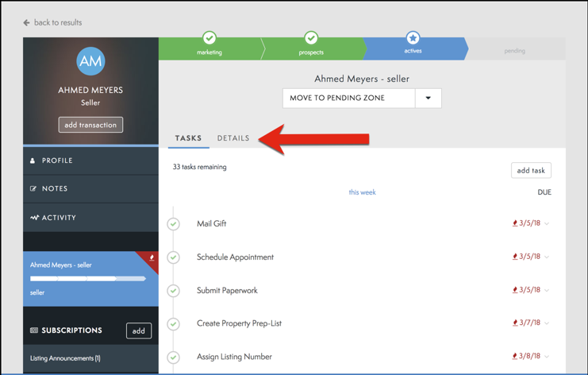The height and width of the screenshot is (375, 588).
Task: Click the flame icon beside Mail Gift date
Action: click(x=515, y=223)
